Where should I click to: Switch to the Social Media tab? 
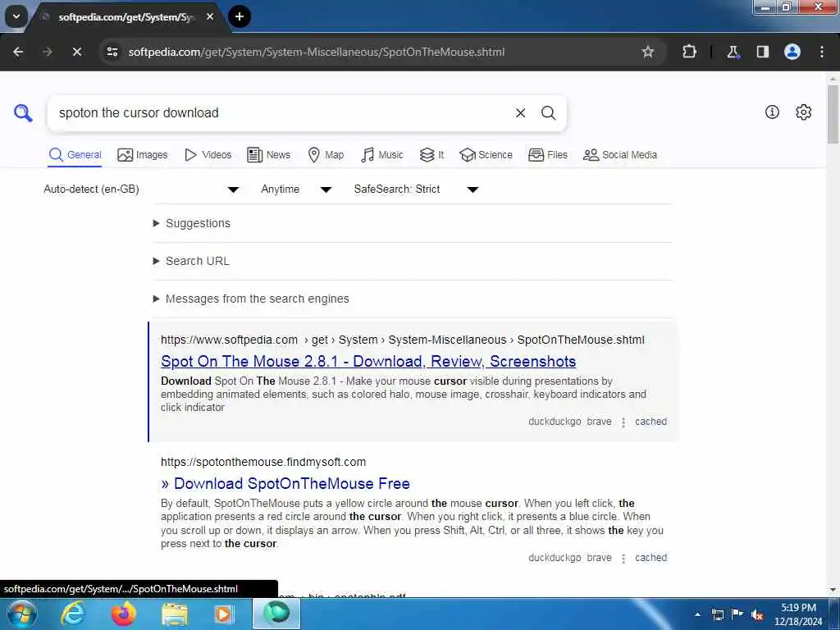pos(620,155)
